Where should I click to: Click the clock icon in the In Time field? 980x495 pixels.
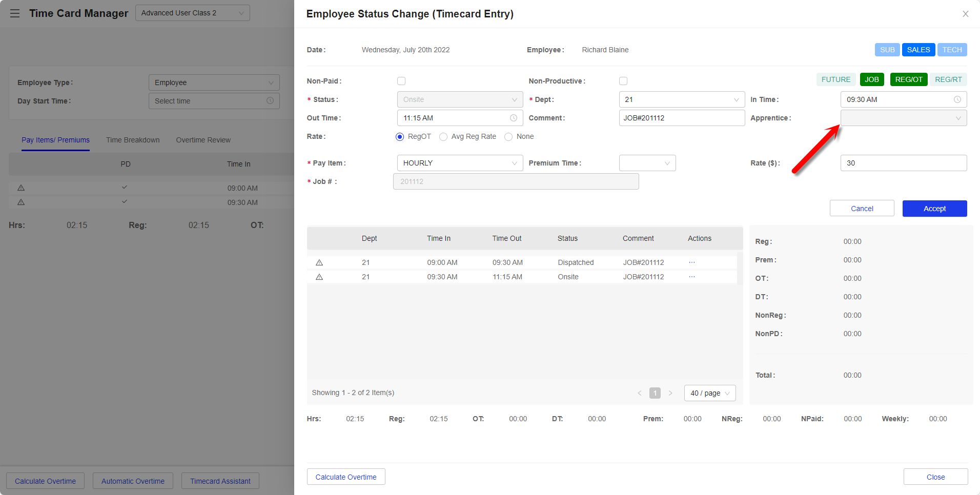[x=957, y=99]
